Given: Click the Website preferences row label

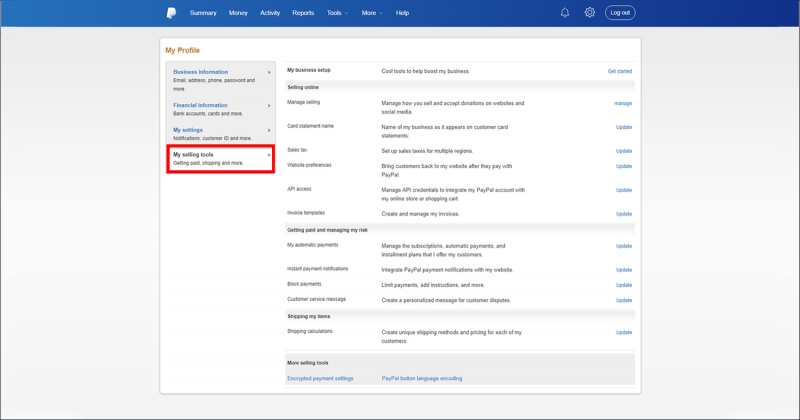Looking at the screenshot, I should (x=309, y=165).
